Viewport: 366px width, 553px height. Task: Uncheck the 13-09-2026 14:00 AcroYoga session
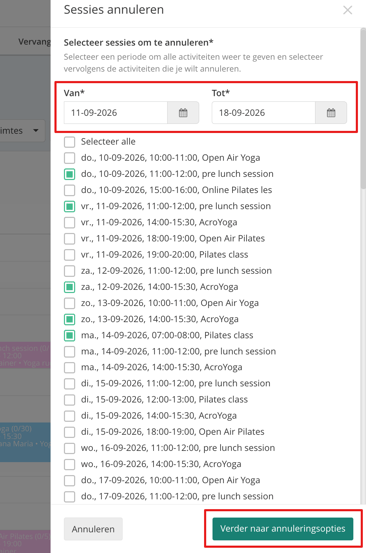point(69,319)
